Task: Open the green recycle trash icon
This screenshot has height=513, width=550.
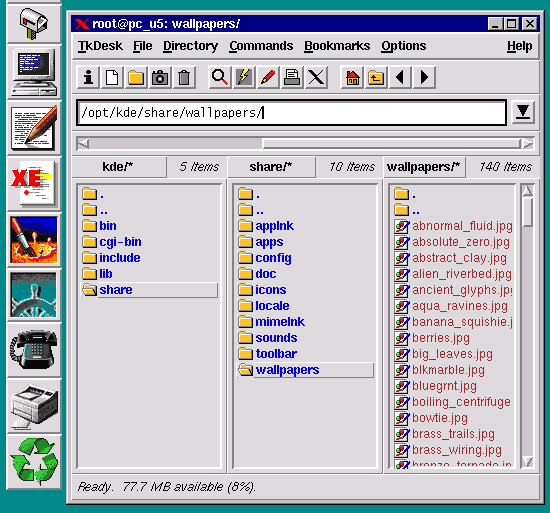Action: point(34,461)
